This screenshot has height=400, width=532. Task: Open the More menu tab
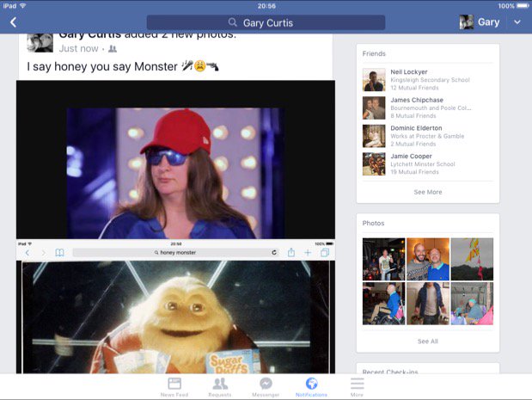pyautogui.click(x=357, y=387)
